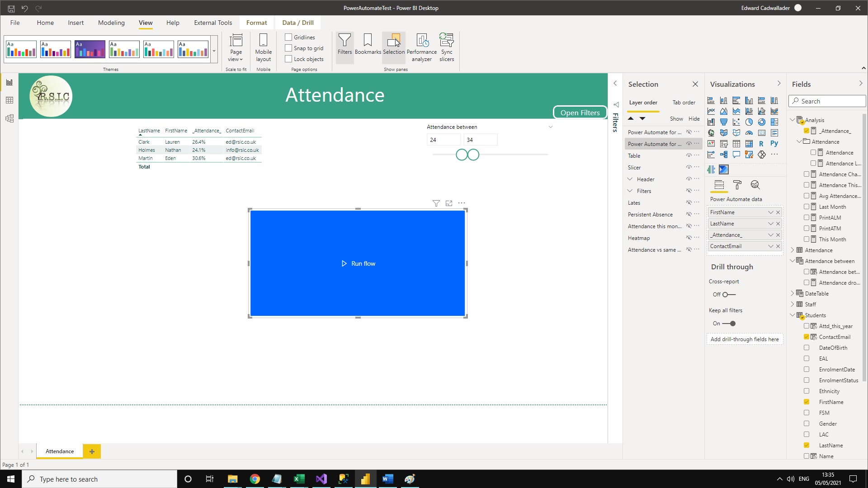Insert the globe map visual
The image size is (868, 488).
tap(711, 133)
